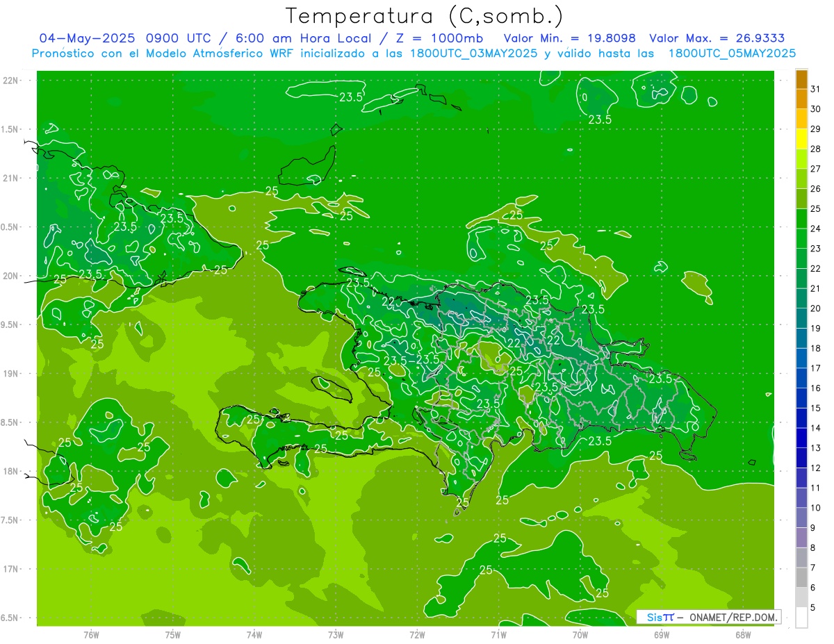
Task: Click the 'Temperatura (C,somb.)' chart title
Action: (425, 16)
